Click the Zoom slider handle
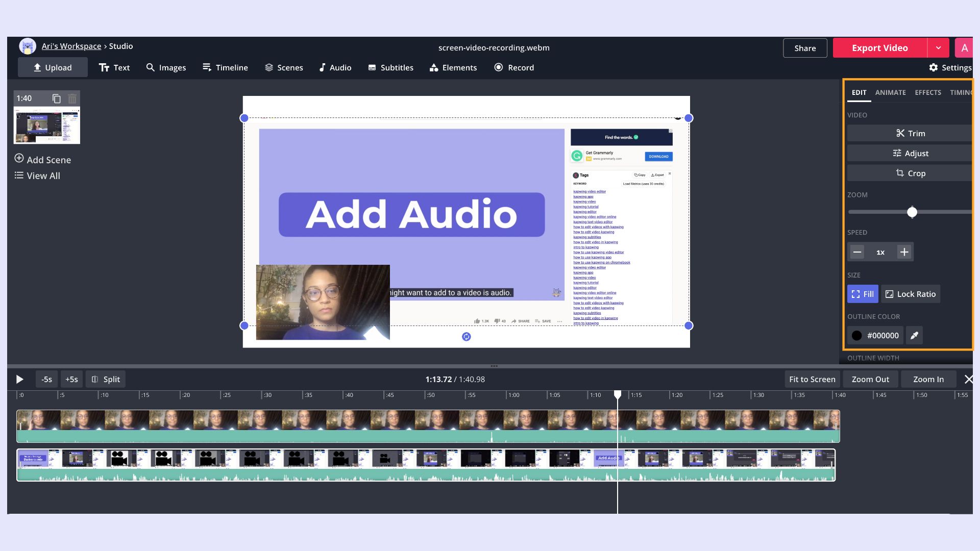The width and height of the screenshot is (980, 551). pyautogui.click(x=912, y=212)
